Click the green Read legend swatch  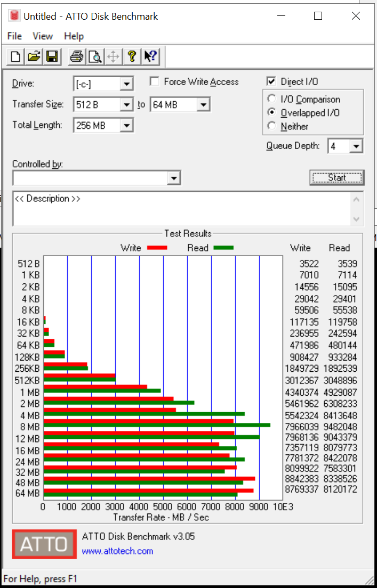(x=223, y=248)
